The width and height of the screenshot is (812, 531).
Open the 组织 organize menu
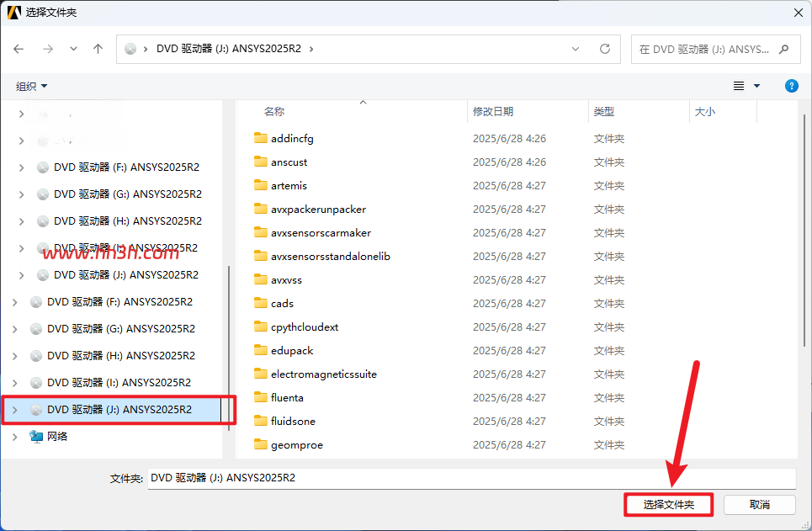(31, 86)
